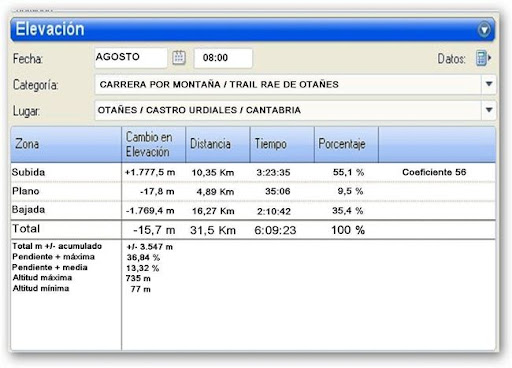Click the 16,27 Km distance cell
512x368 pixels.
point(213,211)
